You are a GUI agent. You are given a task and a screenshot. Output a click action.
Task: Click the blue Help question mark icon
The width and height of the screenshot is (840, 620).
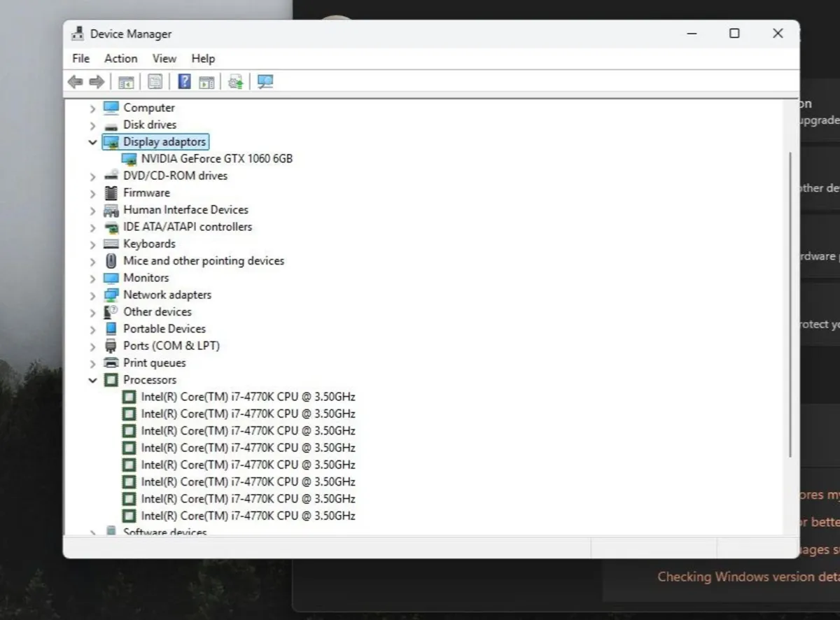(x=184, y=82)
